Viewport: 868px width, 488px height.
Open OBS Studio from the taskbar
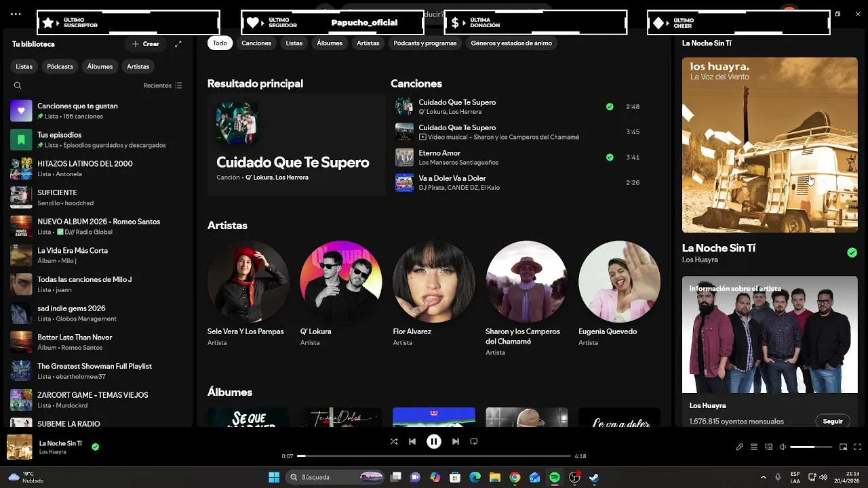(574, 477)
